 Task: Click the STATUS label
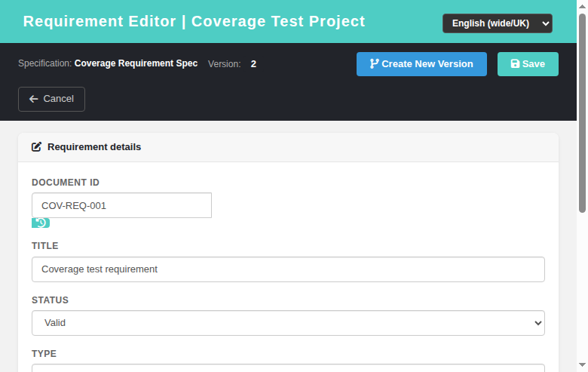pos(51,300)
